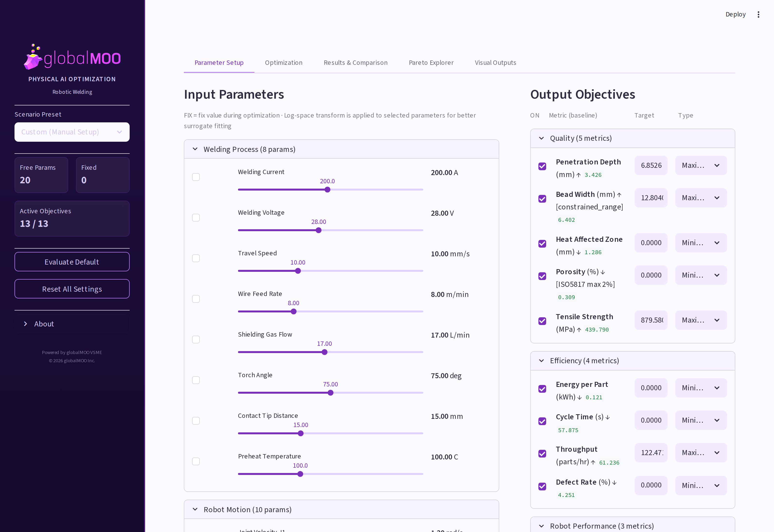774x532 pixels.
Task: Click the globalMOO logo
Action: point(72,57)
